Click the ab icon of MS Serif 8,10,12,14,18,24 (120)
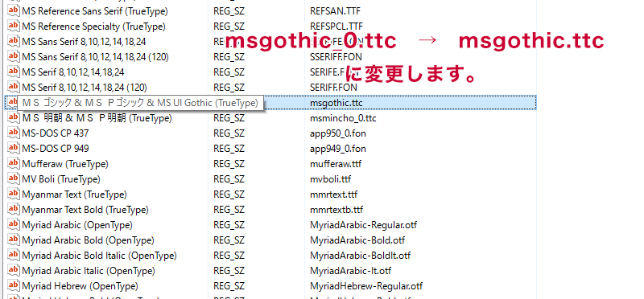This screenshot has height=299, width=644. coord(14,88)
